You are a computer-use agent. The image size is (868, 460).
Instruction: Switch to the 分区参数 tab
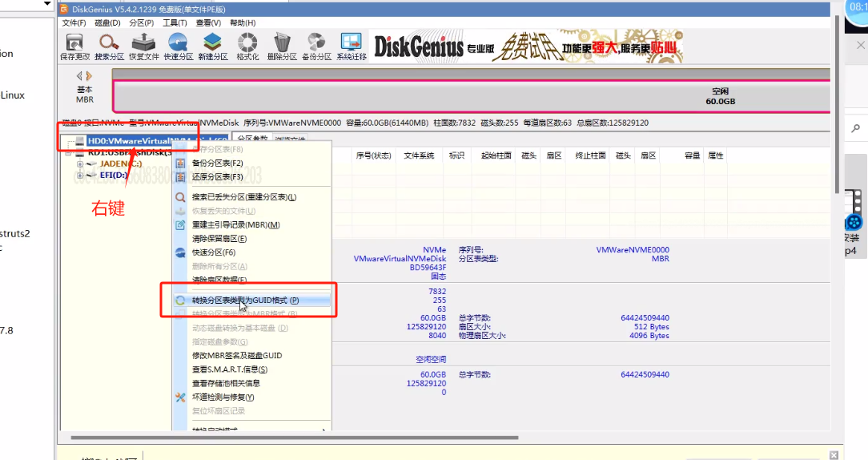click(x=252, y=138)
